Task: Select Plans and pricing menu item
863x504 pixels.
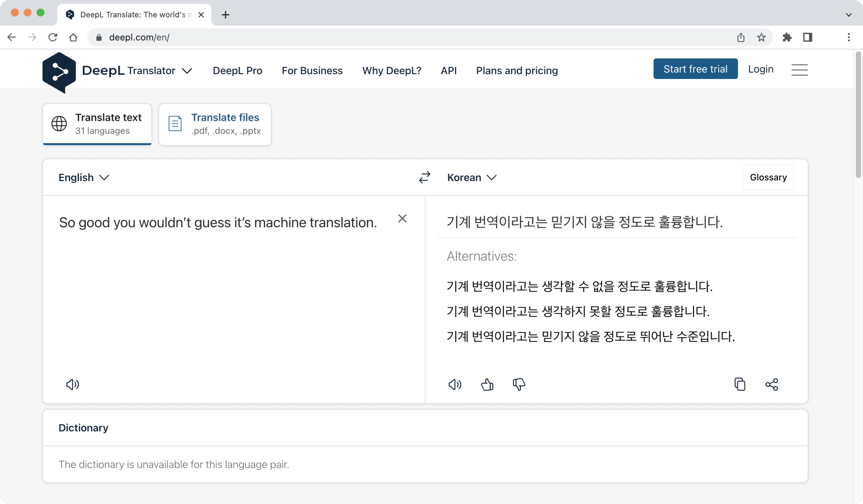Action: coord(517,70)
